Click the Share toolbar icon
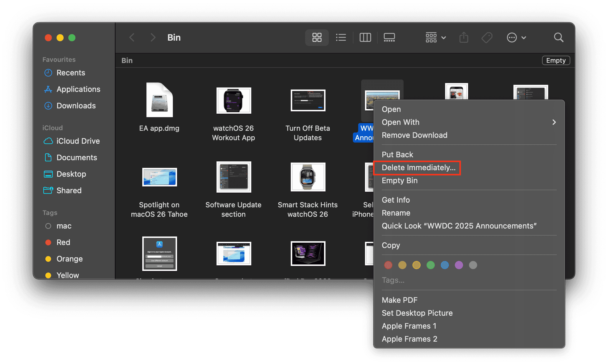 [x=464, y=37]
